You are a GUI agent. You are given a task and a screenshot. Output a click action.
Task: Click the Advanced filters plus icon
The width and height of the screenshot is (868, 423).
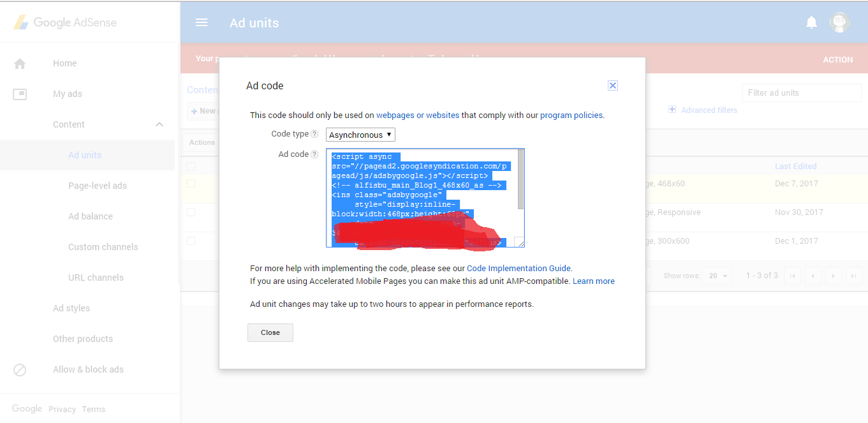672,110
